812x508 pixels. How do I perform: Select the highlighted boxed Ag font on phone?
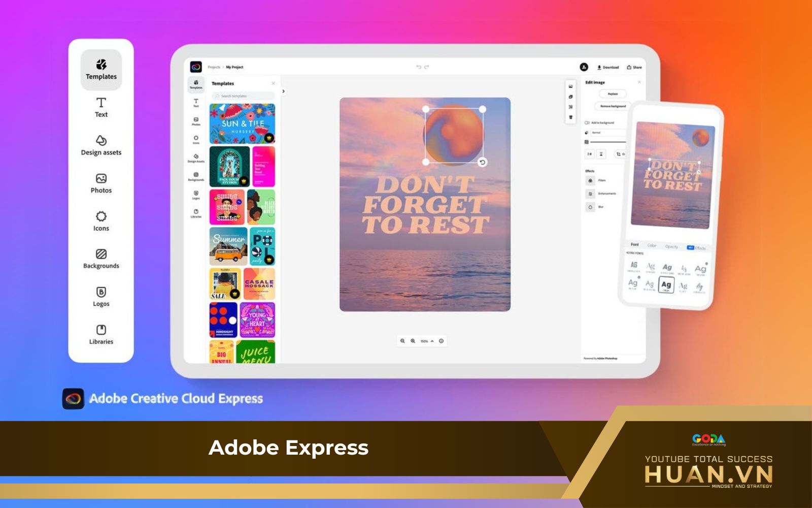click(666, 285)
